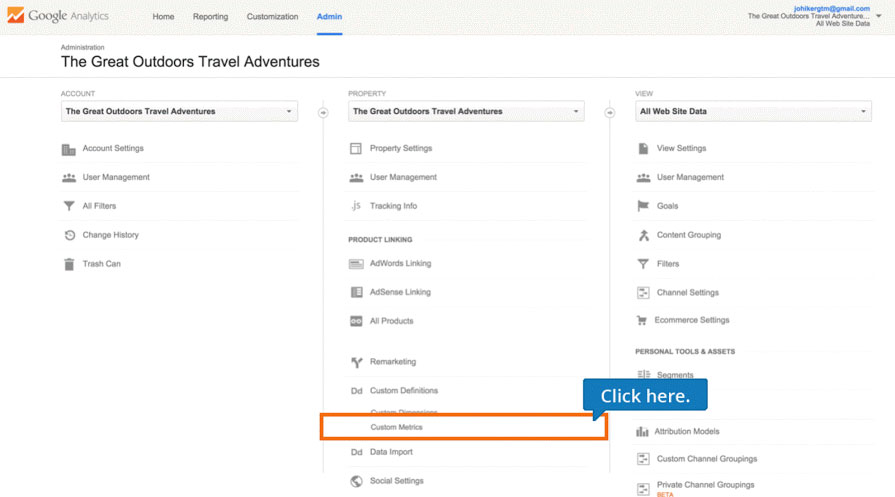Image resolution: width=895 pixels, height=497 pixels.
Task: Expand the user account menu arrow
Action: pyautogui.click(x=879, y=16)
